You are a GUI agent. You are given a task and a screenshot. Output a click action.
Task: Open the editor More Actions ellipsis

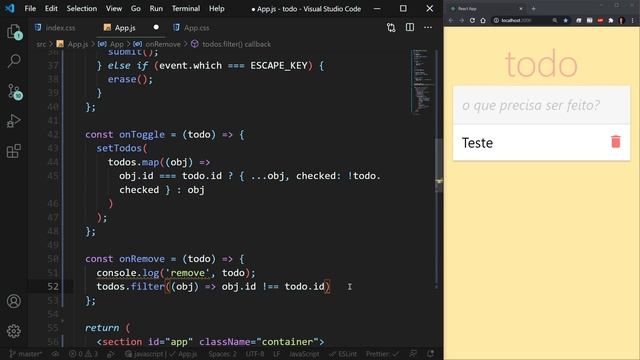428,27
